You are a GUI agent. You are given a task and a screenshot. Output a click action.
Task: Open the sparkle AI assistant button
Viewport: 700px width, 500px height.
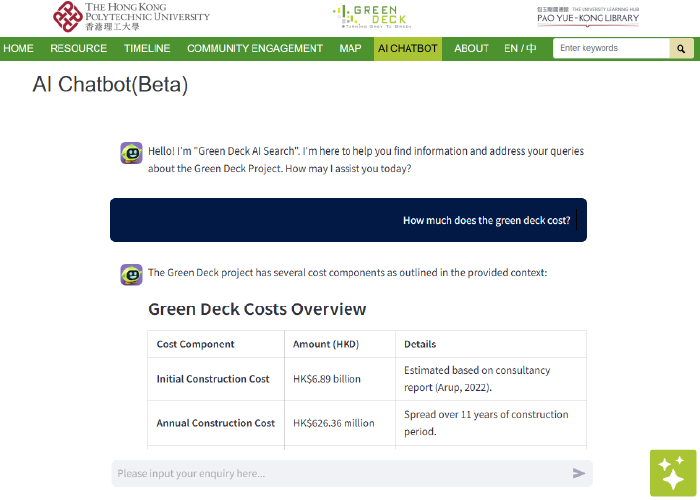pyautogui.click(x=672, y=472)
